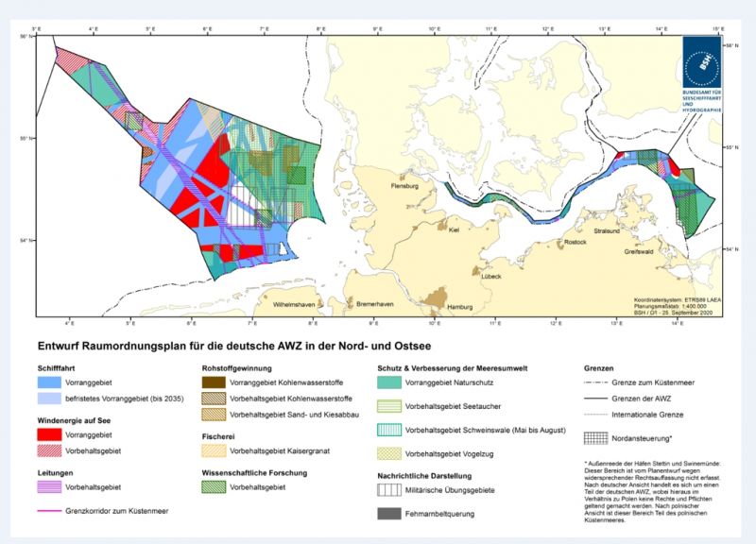
Task: Click the gray Fehmarnbeltquerung swatch
Action: pyautogui.click(x=389, y=514)
